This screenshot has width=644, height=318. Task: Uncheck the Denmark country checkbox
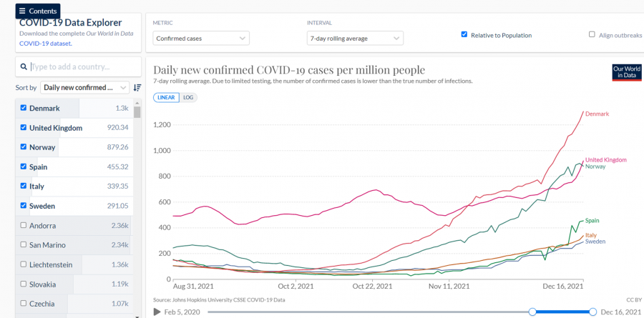24,108
